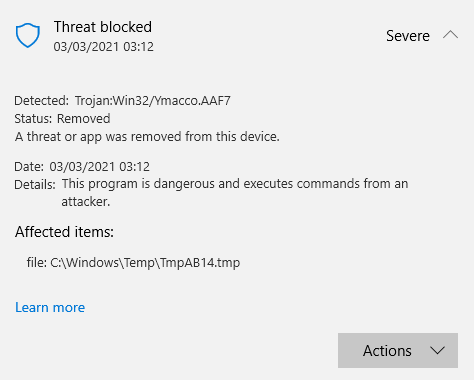This screenshot has width=476, height=380.
Task: Click the 'Date:' field label
Action: tap(29, 167)
